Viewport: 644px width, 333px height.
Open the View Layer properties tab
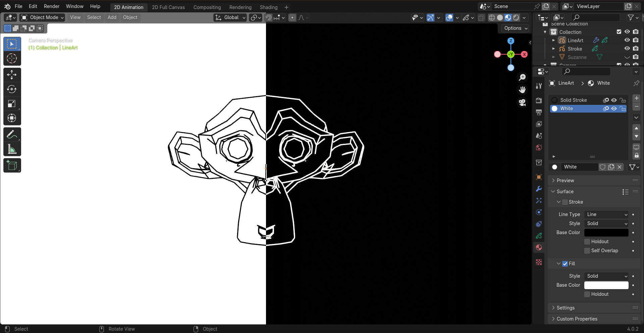click(539, 124)
